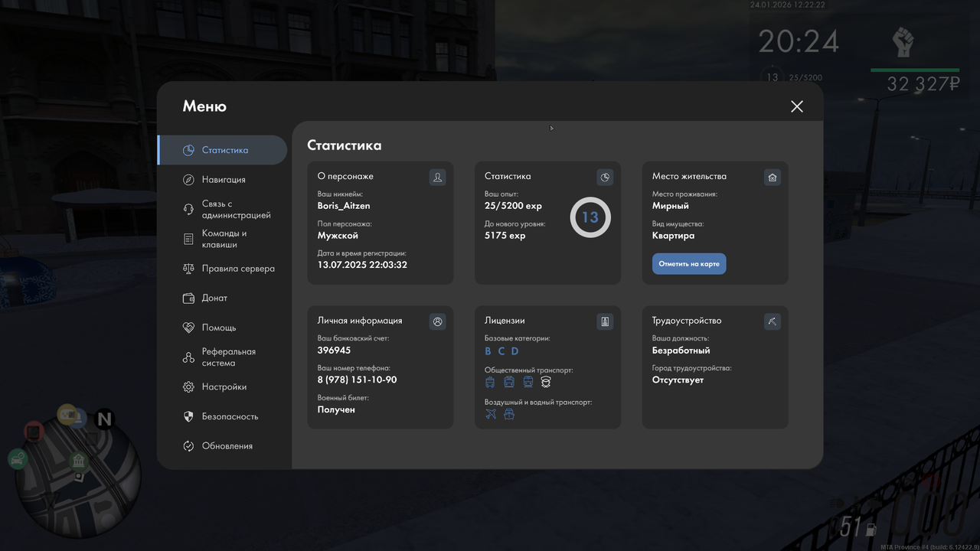The height and width of the screenshot is (551, 980).
Task: Click the trolleybus license icon
Action: pos(490,382)
